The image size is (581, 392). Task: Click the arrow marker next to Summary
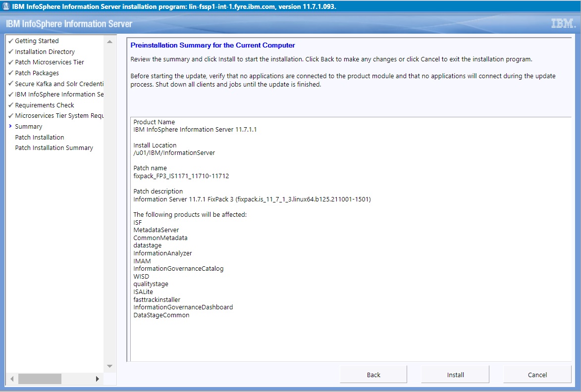pyautogui.click(x=10, y=126)
